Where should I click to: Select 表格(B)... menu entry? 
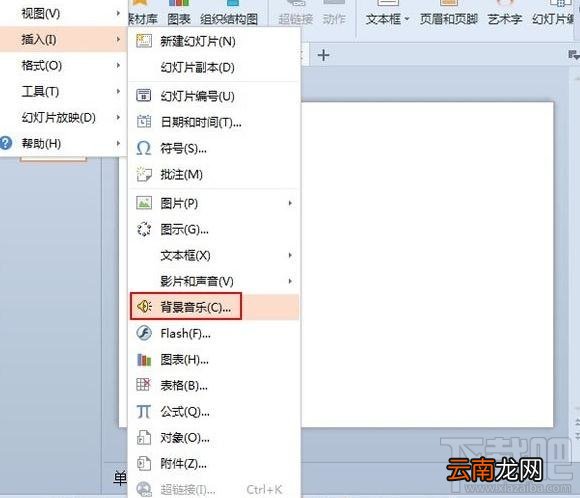click(x=214, y=386)
